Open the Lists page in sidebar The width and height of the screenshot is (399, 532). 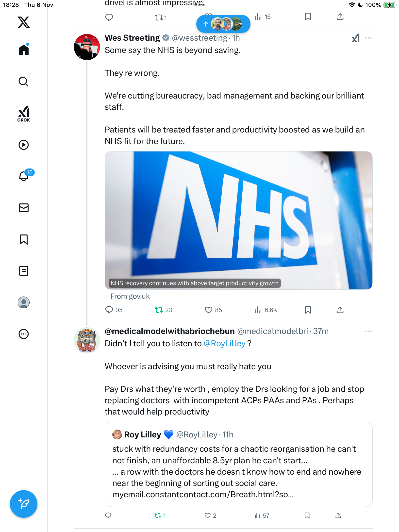click(24, 271)
